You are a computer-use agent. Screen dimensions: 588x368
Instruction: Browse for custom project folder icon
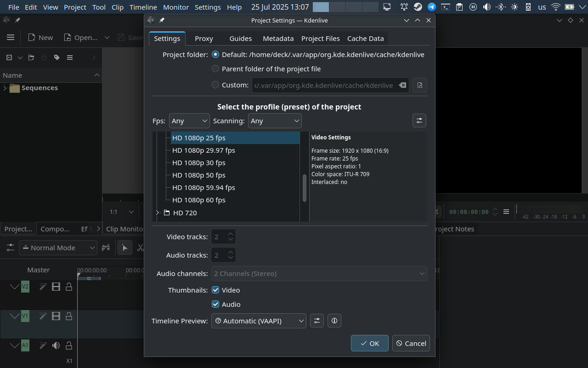coord(419,85)
